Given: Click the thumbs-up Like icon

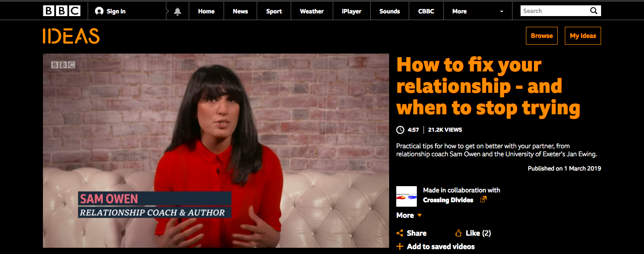Looking at the screenshot, I should pyautogui.click(x=458, y=233).
